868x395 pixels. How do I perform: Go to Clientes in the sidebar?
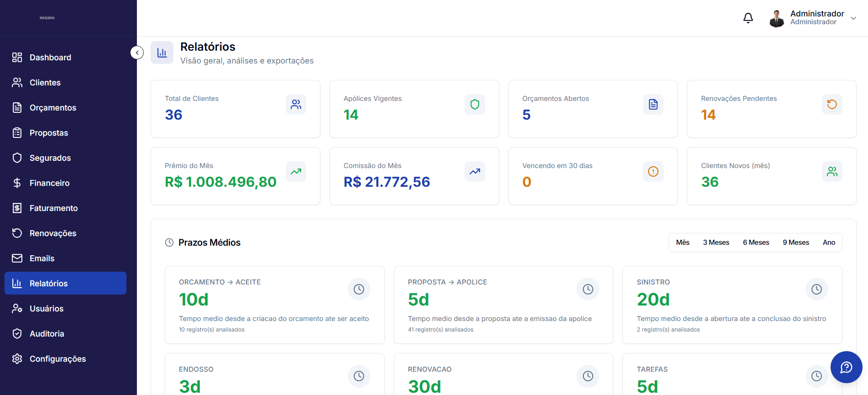click(x=65, y=82)
